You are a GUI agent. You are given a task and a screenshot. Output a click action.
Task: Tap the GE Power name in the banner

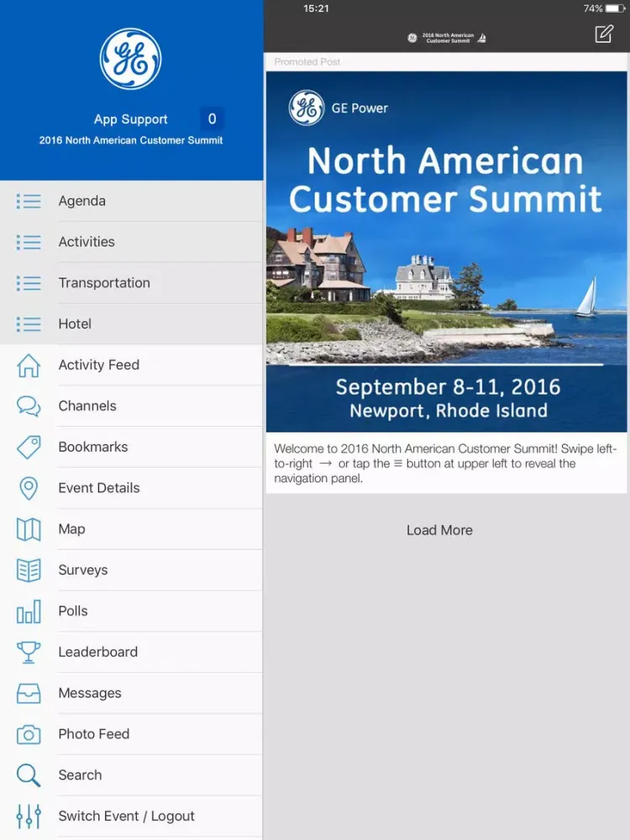pos(360,108)
